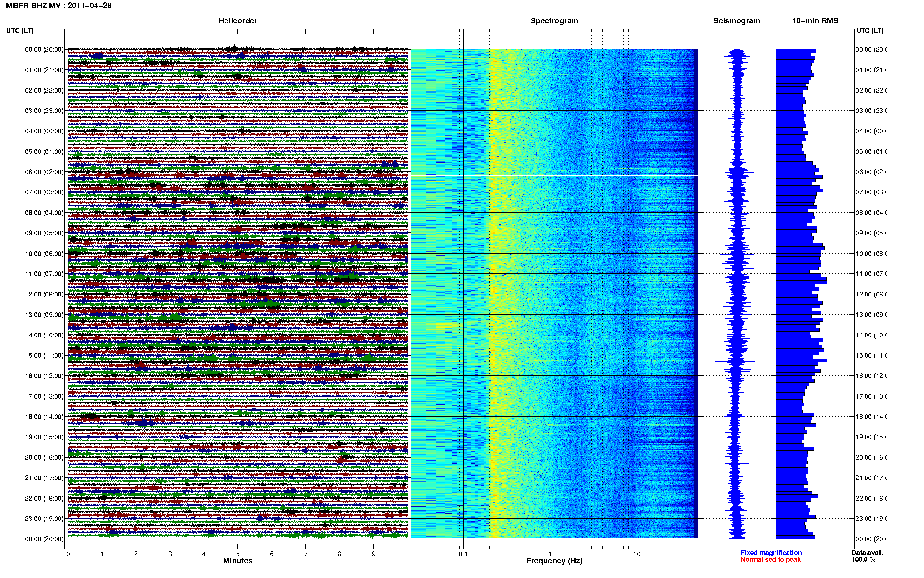Select the '10' tick on the frequency axis
Image resolution: width=924 pixels, height=578 pixels.
(637, 554)
